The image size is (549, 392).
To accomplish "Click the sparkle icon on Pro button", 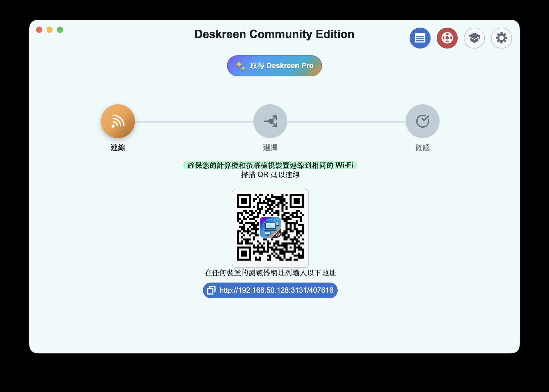I will click(240, 66).
